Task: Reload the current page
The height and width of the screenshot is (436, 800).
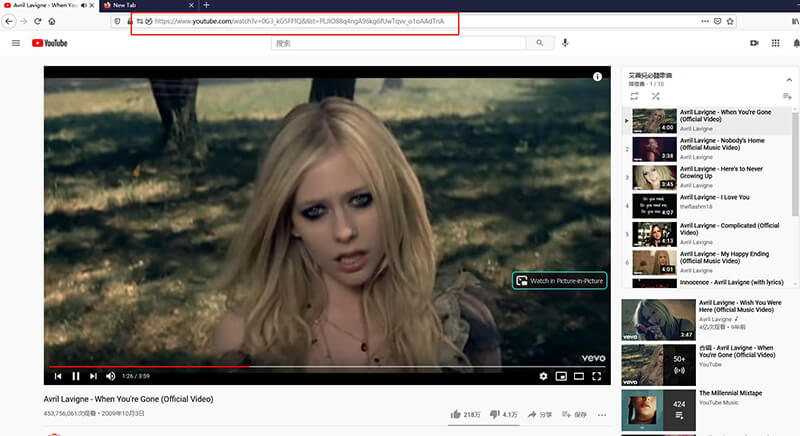Action: (38, 21)
